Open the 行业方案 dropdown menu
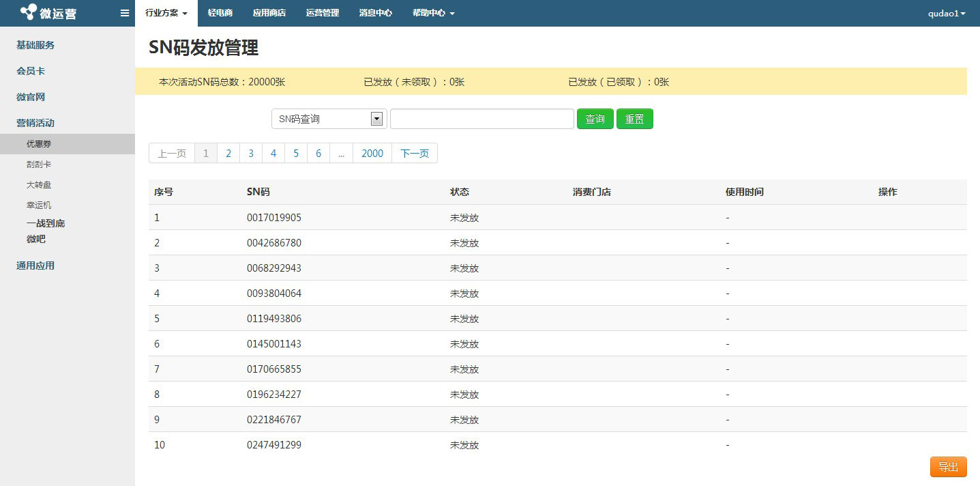Viewport: 980px width, 486px height. 166,13
